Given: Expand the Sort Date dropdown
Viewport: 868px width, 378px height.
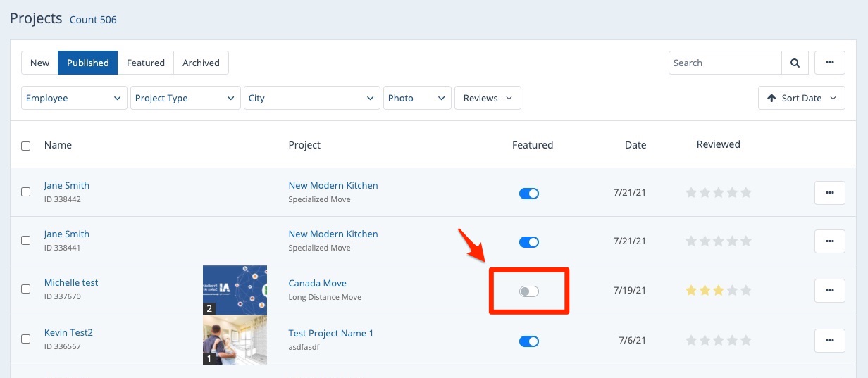Looking at the screenshot, I should point(801,98).
